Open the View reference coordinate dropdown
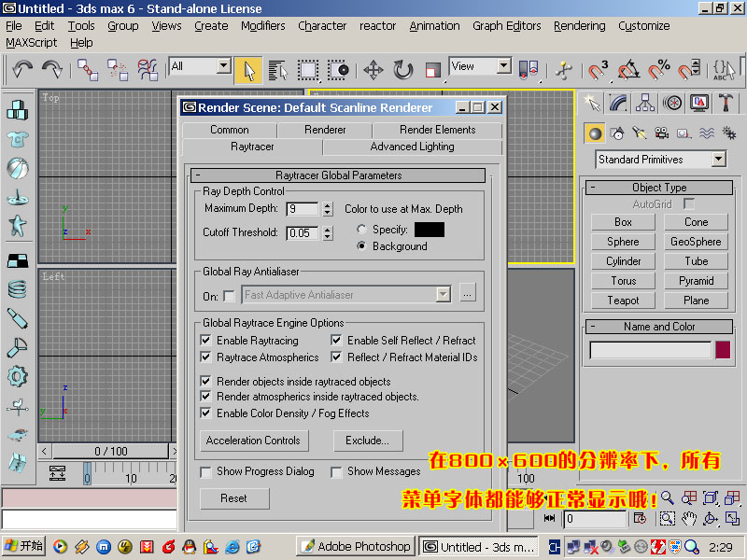The image size is (747, 560). tap(503, 65)
